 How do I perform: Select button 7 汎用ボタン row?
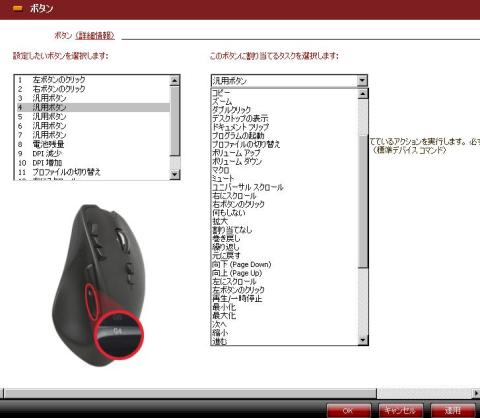tap(93, 135)
